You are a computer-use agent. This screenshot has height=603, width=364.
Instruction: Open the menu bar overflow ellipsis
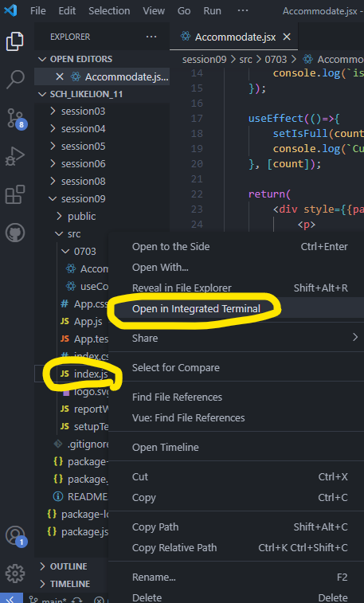[x=243, y=11]
